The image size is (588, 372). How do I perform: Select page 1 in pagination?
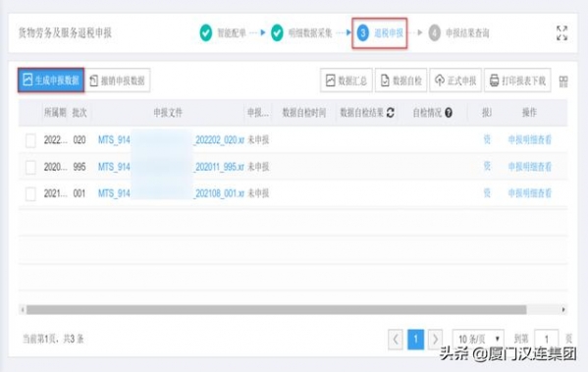point(415,340)
